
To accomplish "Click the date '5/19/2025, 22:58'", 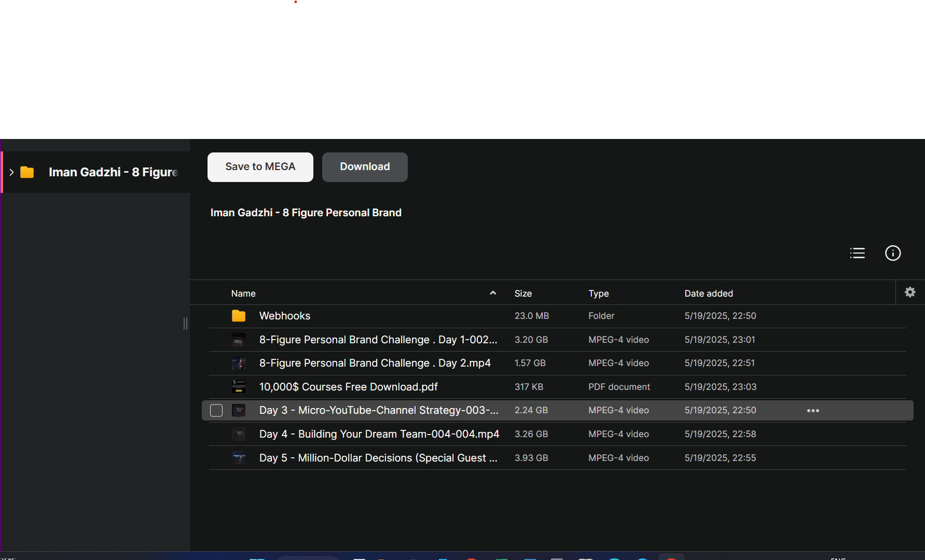I will click(721, 434).
